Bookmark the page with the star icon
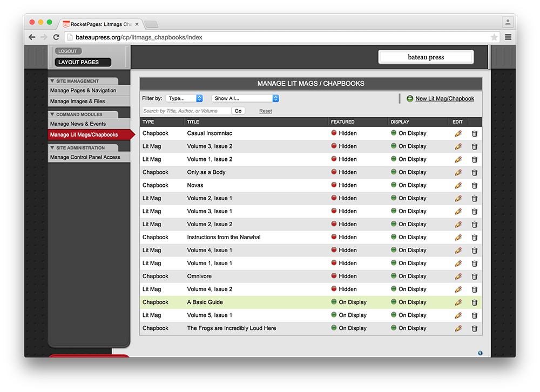Image resolution: width=540 pixels, height=392 pixels. pyautogui.click(x=494, y=37)
